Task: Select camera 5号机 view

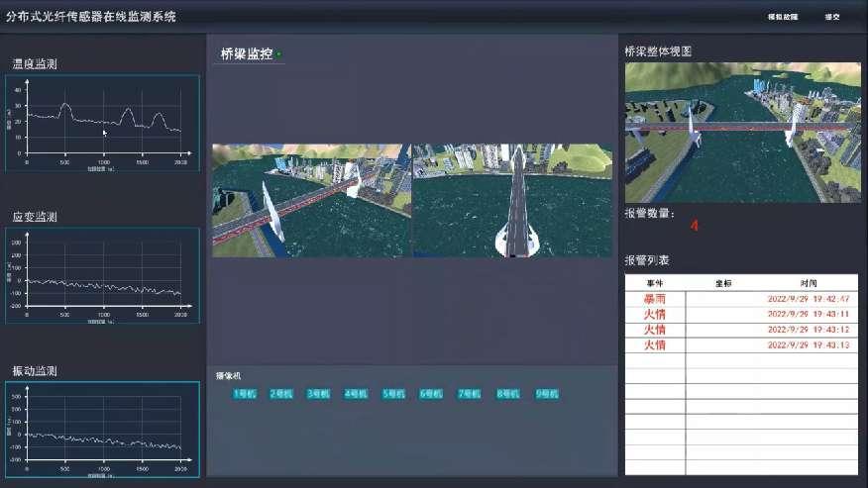Action: coord(394,393)
